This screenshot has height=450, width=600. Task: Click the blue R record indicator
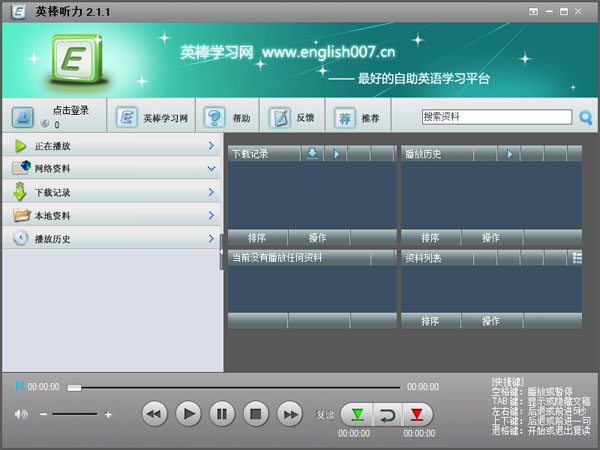pos(19,386)
